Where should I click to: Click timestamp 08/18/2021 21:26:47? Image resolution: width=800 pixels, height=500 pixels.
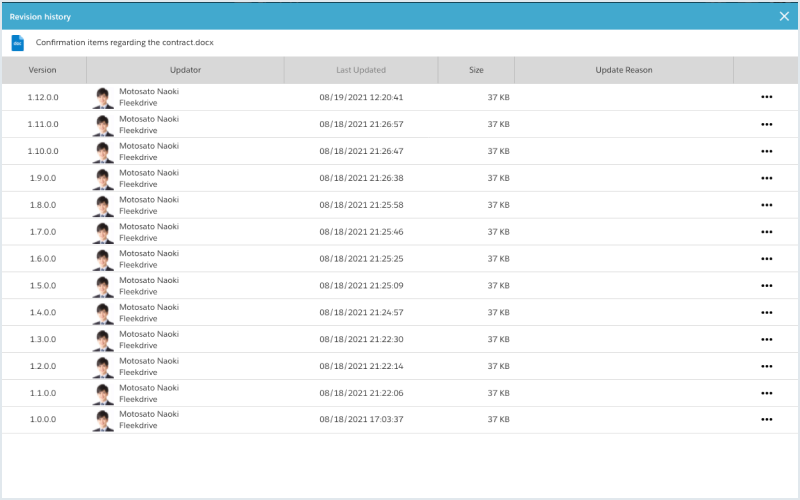(x=361, y=151)
